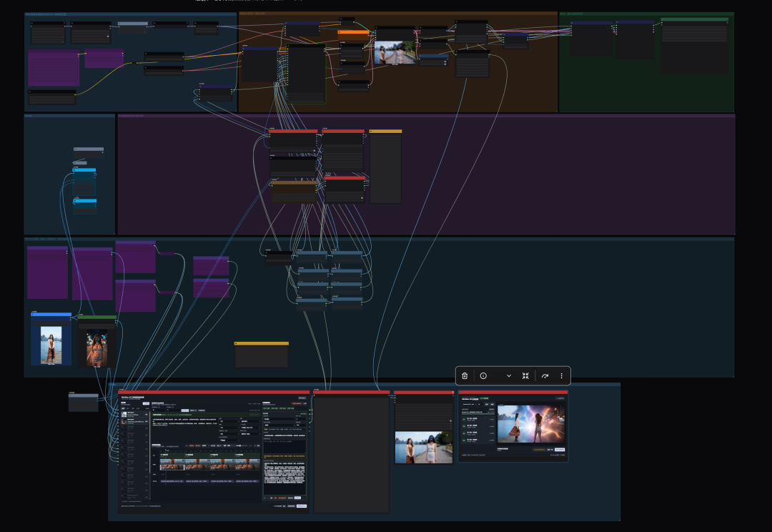Click white button on lightning preview panel
The image size is (772, 532).
[560, 450]
